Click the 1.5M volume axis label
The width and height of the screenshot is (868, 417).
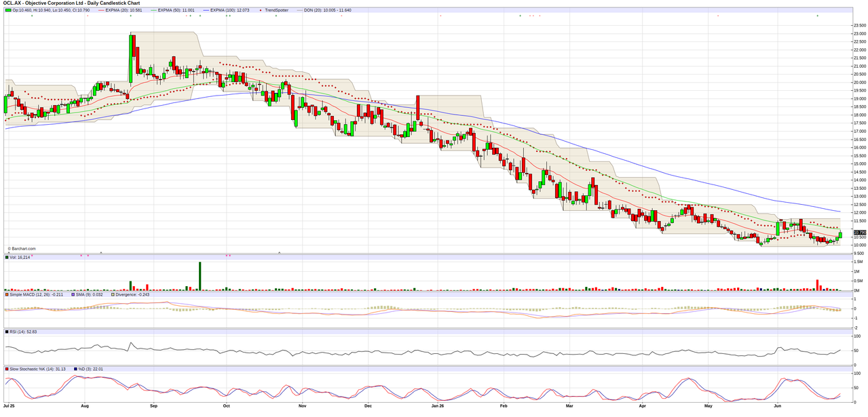[x=858, y=262]
